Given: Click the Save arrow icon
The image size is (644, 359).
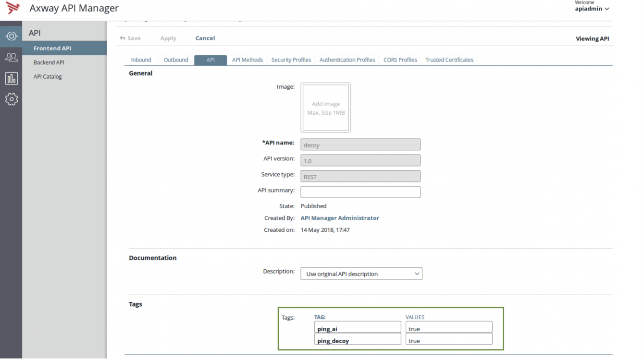Looking at the screenshot, I should pyautogui.click(x=123, y=38).
